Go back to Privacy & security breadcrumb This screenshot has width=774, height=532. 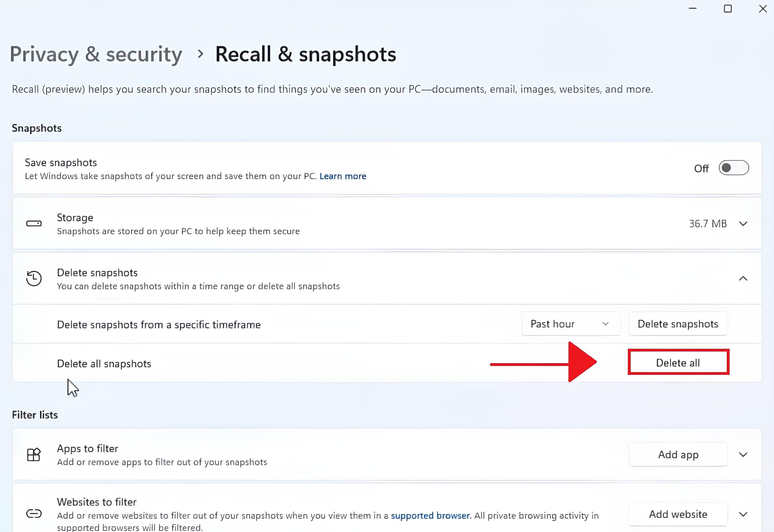[x=96, y=54]
